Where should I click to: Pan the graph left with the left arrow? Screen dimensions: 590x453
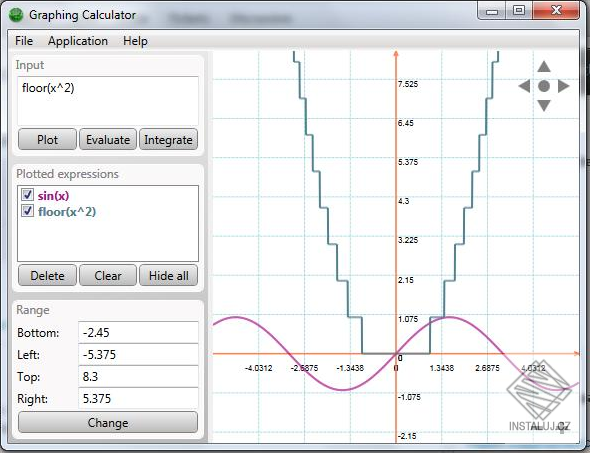[524, 86]
